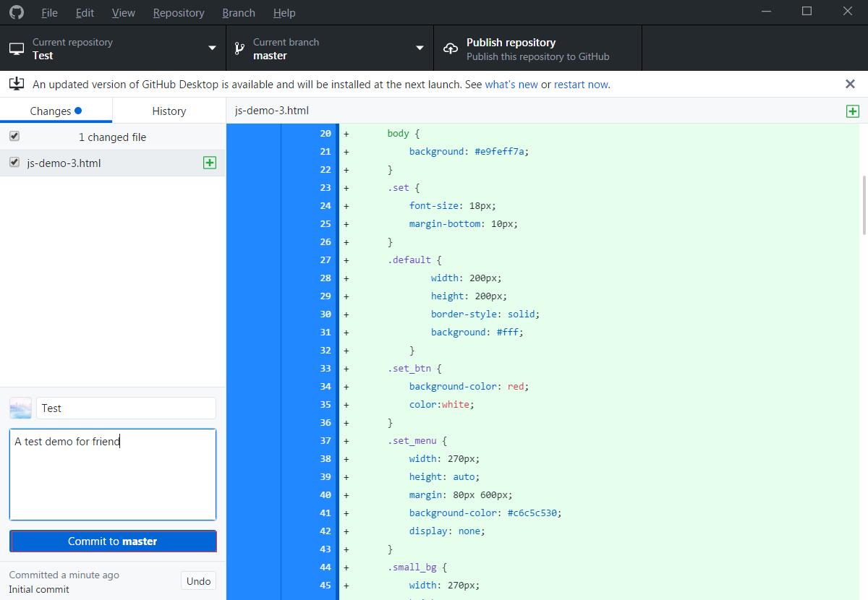The width and height of the screenshot is (868, 600).
Task: Click the green added-file icon beside js-demo-3.html in list
Action: tap(210, 163)
